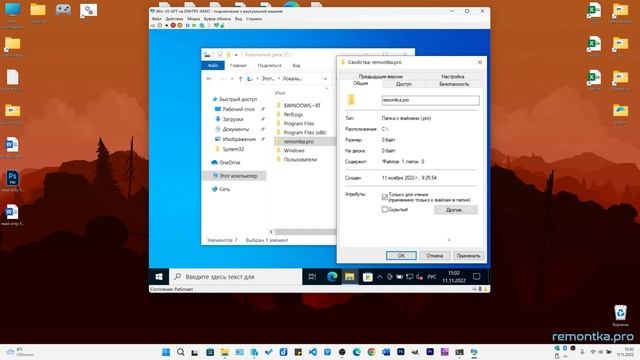The image size is (640, 360).
Task: Open Task View on the VM taskbar
Action: pyautogui.click(x=312, y=277)
